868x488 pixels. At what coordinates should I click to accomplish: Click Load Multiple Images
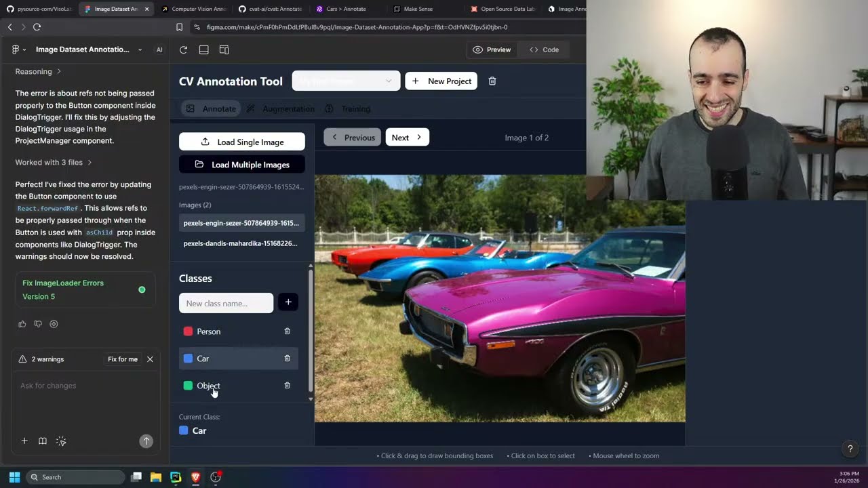click(242, 165)
